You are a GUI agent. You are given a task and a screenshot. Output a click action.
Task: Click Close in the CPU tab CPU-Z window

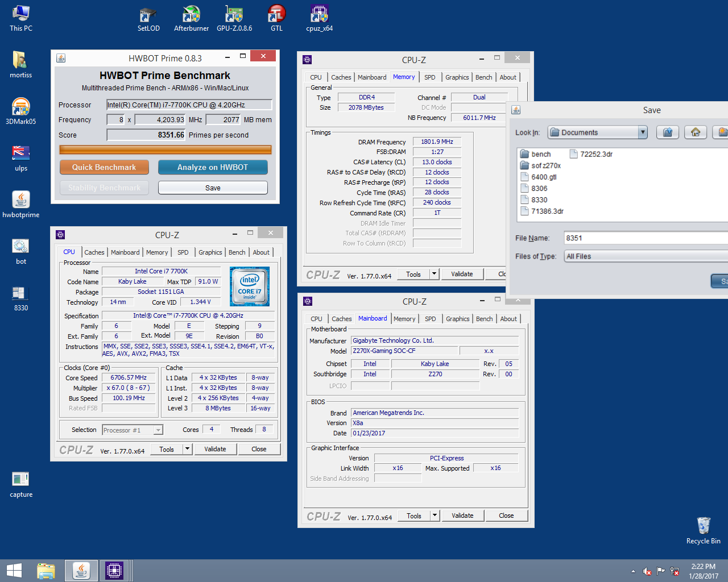(259, 449)
